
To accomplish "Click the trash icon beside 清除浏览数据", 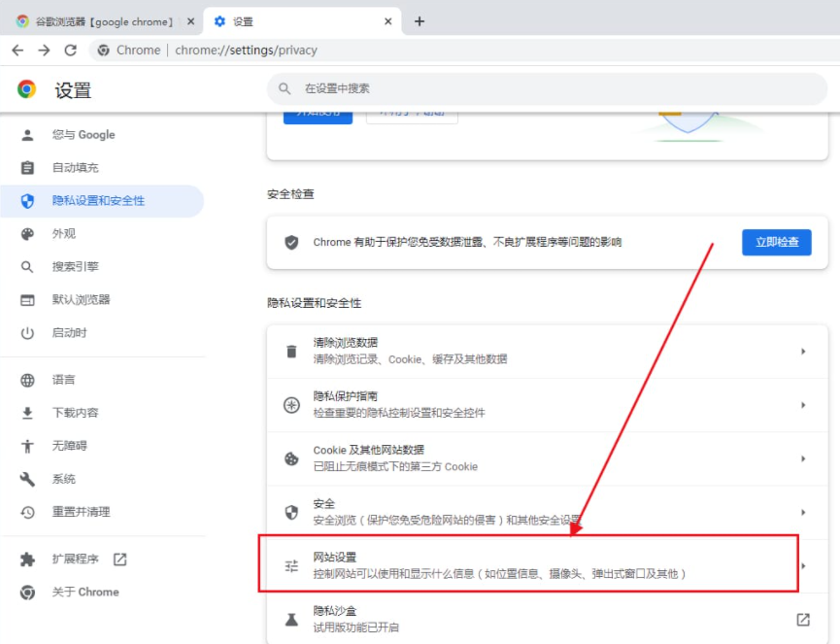I will click(291, 354).
